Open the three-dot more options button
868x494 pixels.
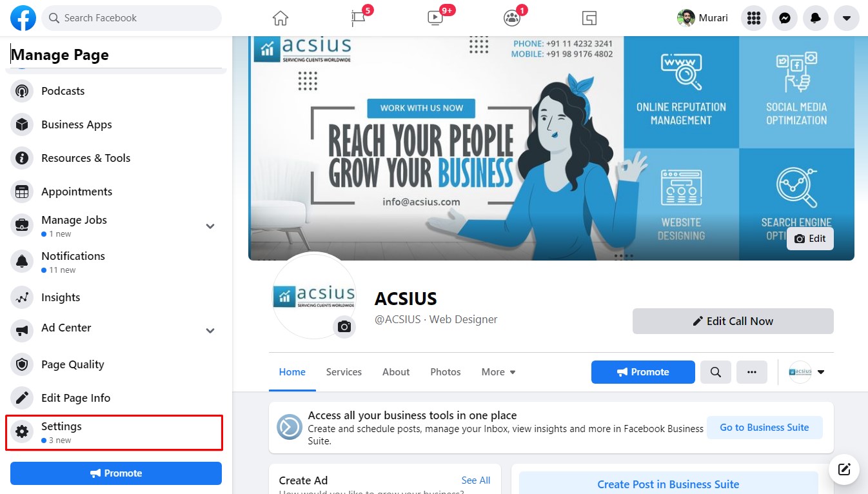point(752,372)
